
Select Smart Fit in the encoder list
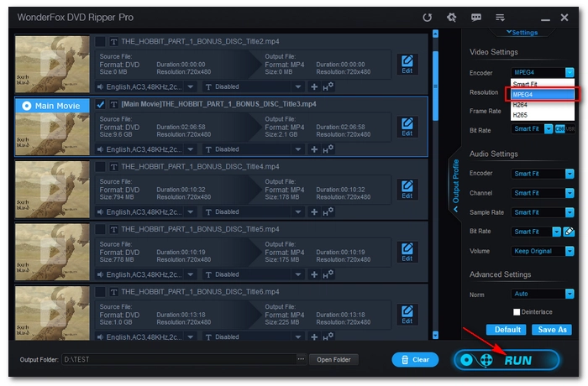(543, 84)
